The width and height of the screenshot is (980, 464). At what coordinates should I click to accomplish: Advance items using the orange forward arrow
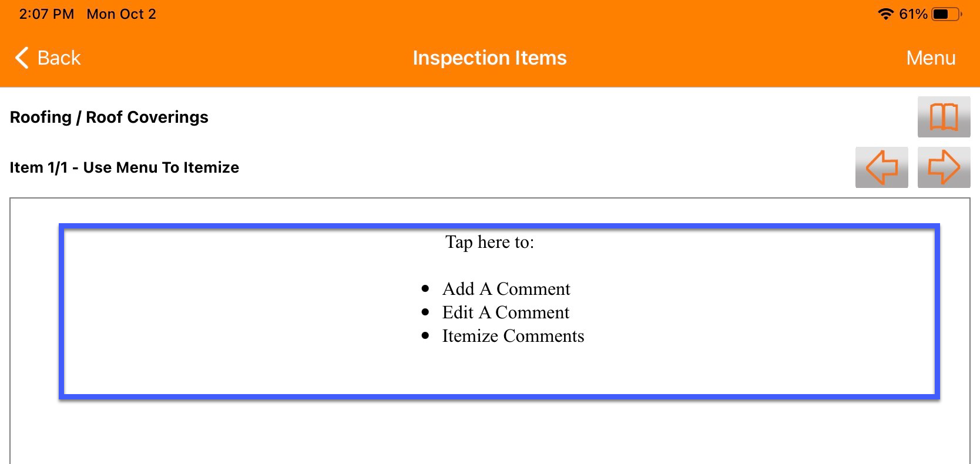click(x=945, y=167)
